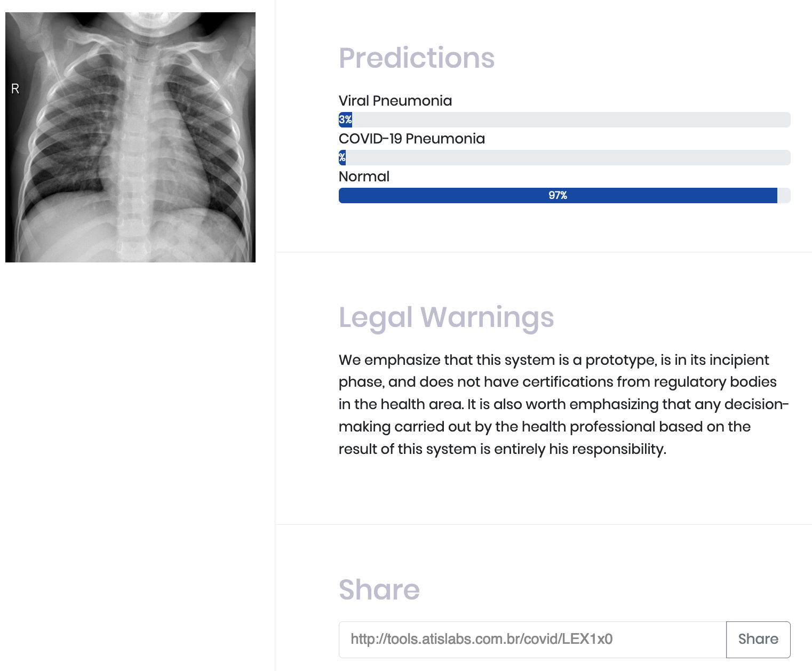Click the Share button
The height and width of the screenshot is (671, 812).
[x=758, y=640]
